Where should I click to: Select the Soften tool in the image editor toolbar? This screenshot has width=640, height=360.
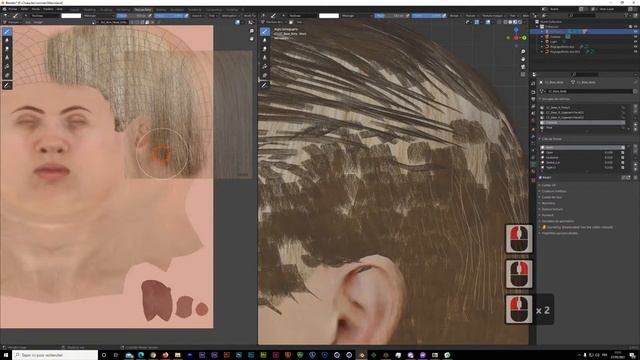pos(7,40)
